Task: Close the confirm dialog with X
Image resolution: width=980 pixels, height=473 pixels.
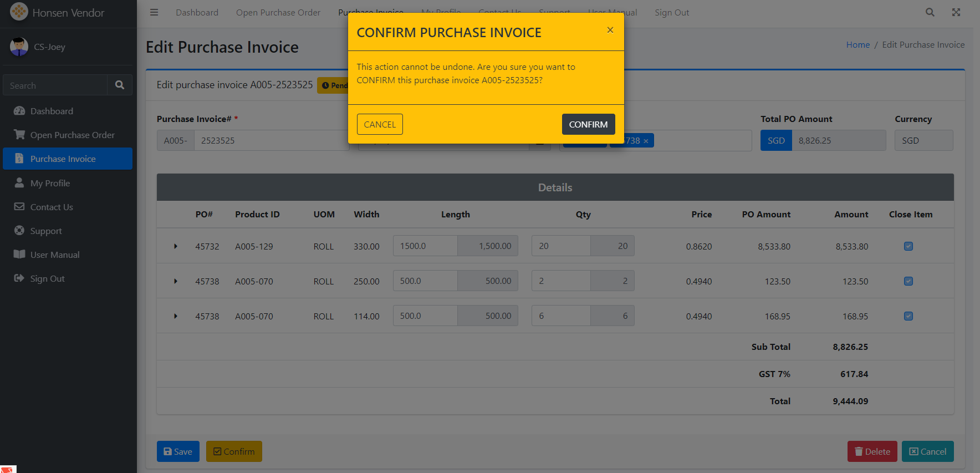Action: tap(610, 30)
